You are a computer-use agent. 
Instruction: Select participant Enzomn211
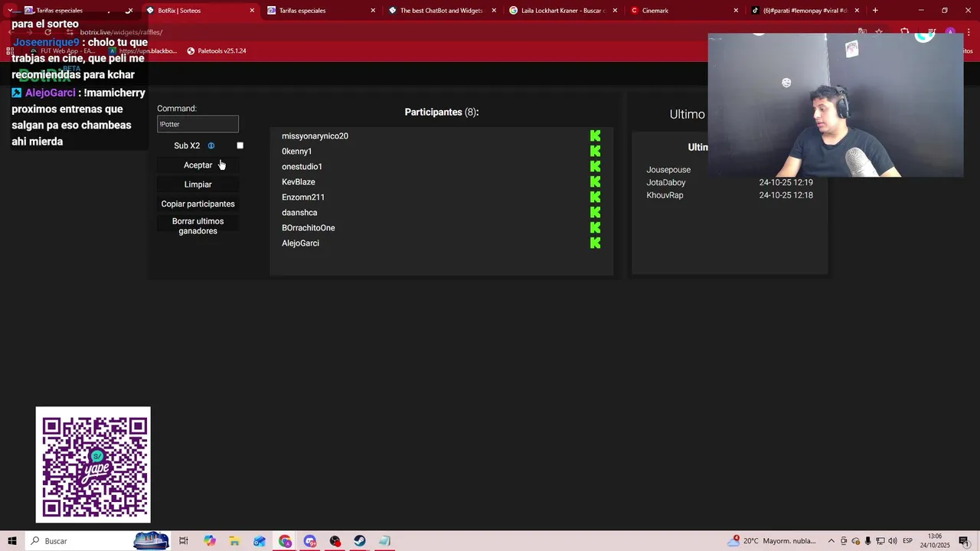303,197
